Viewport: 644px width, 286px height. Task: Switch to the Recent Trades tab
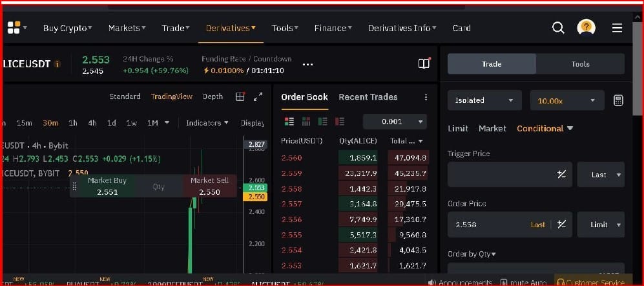[368, 97]
